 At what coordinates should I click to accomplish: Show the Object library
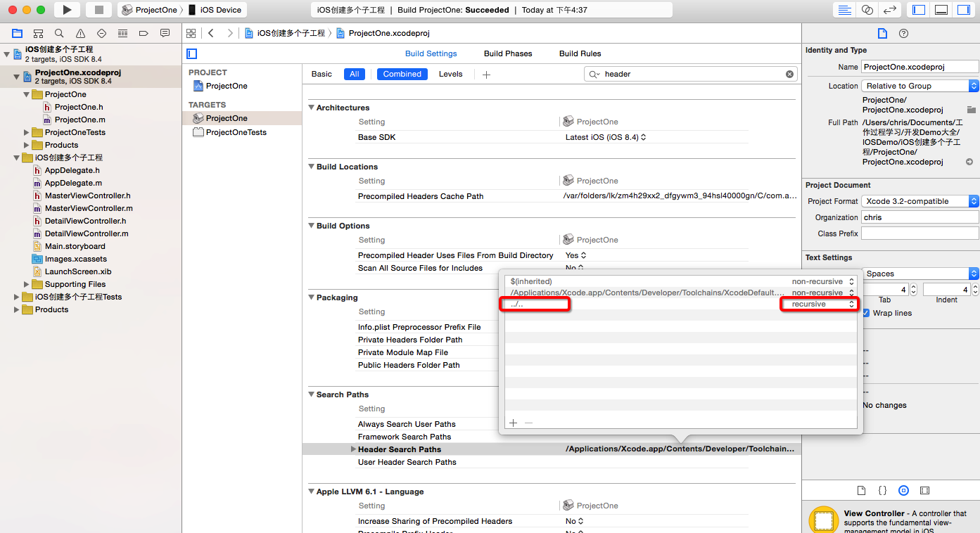(903, 490)
